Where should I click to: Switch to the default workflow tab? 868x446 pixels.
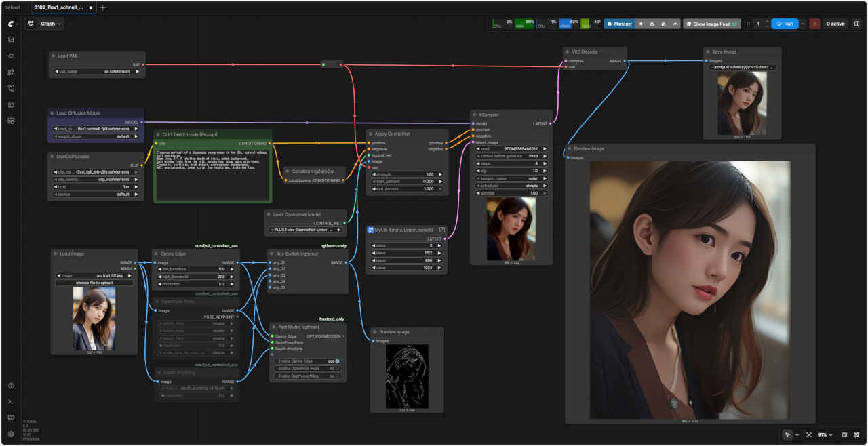[x=13, y=7]
